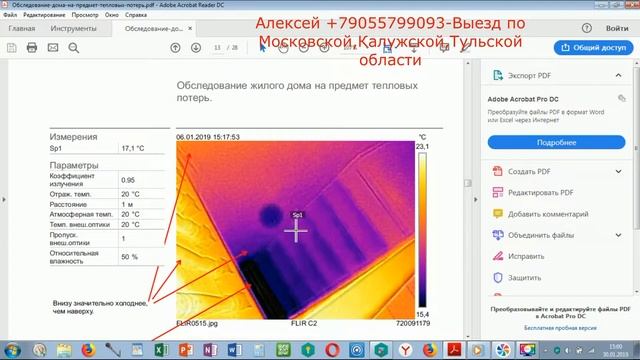This screenshot has height=360, width=640.
Task: Click the Объединить файлы tool icon
Action: (x=498, y=235)
